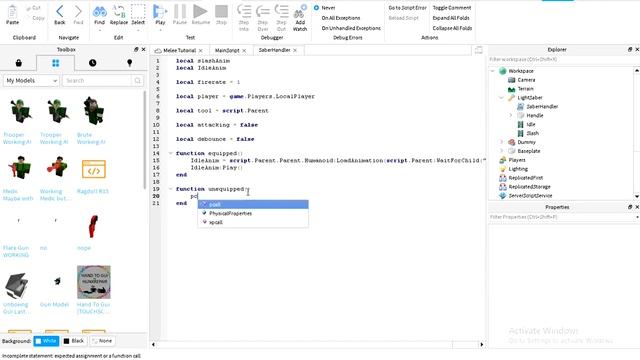Switch to Melee Tutorial tab
Viewport: 640px width, 360px height.
click(x=179, y=50)
